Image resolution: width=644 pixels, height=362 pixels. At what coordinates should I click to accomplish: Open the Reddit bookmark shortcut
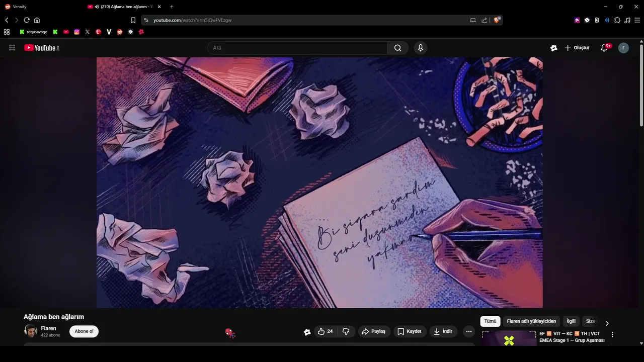click(x=120, y=32)
